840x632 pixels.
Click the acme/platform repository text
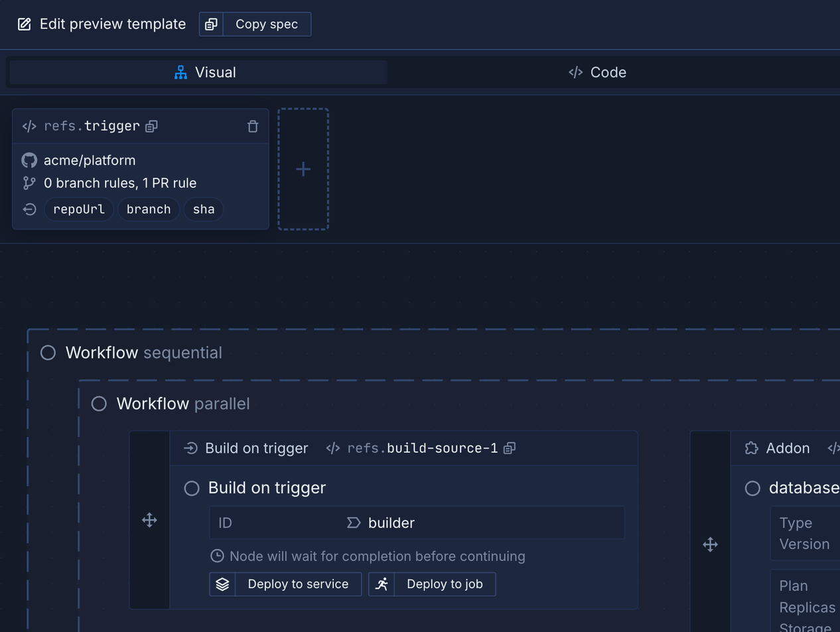coord(90,160)
